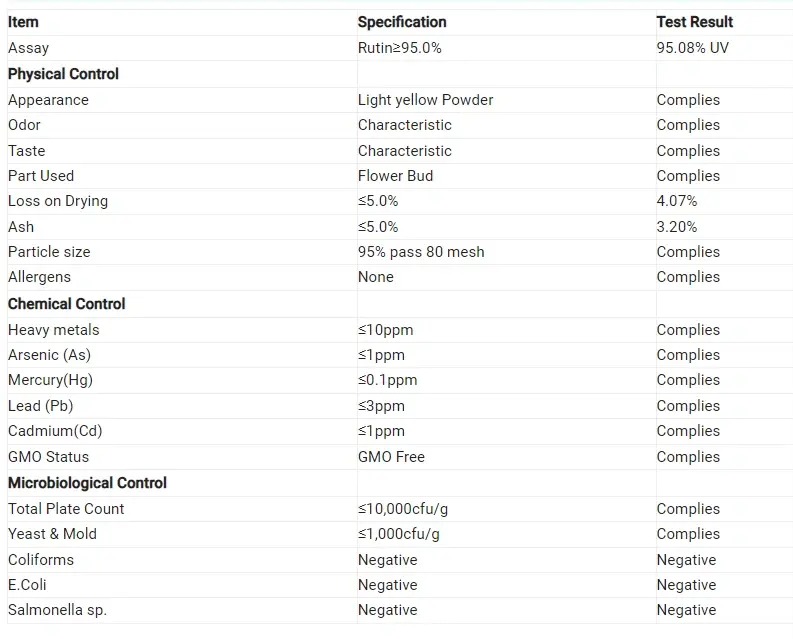The image size is (793, 639).
Task: Click the 95% pass 80 mesh cell
Action: (421, 252)
